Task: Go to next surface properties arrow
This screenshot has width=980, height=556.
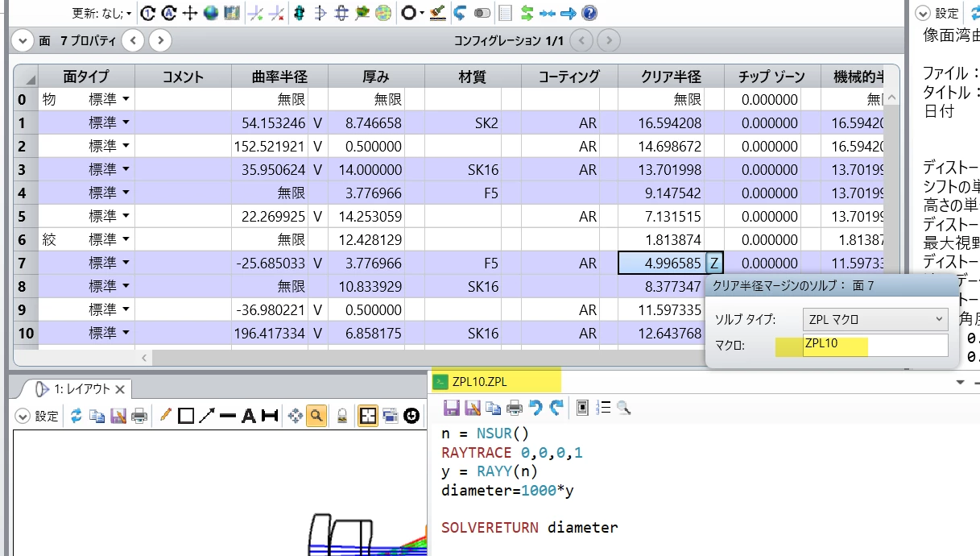Action: (160, 39)
